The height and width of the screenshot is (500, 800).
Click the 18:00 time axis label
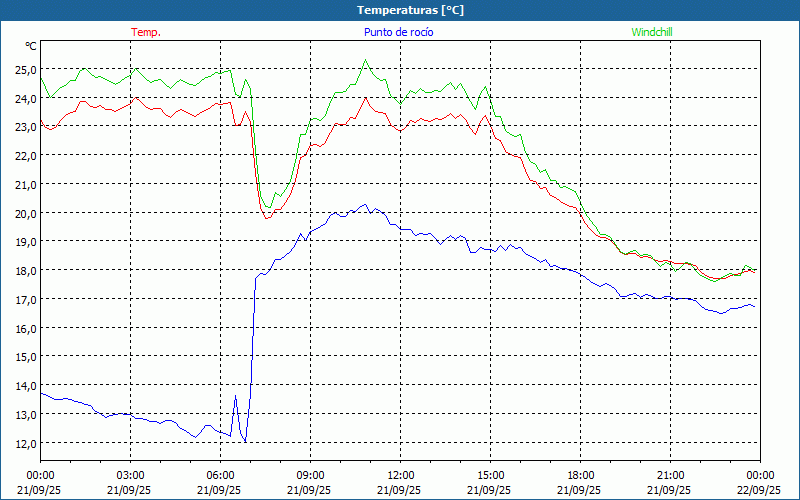pyautogui.click(x=580, y=475)
